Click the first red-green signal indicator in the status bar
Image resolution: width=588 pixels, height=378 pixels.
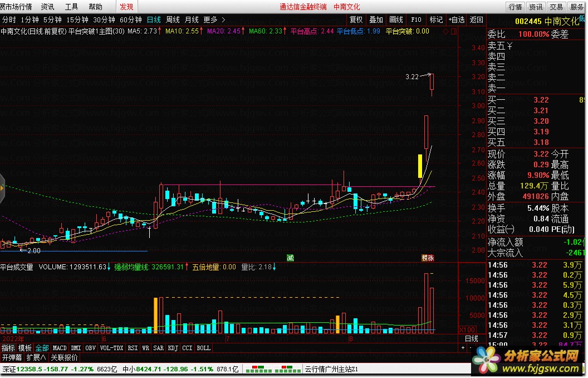click(x=259, y=370)
